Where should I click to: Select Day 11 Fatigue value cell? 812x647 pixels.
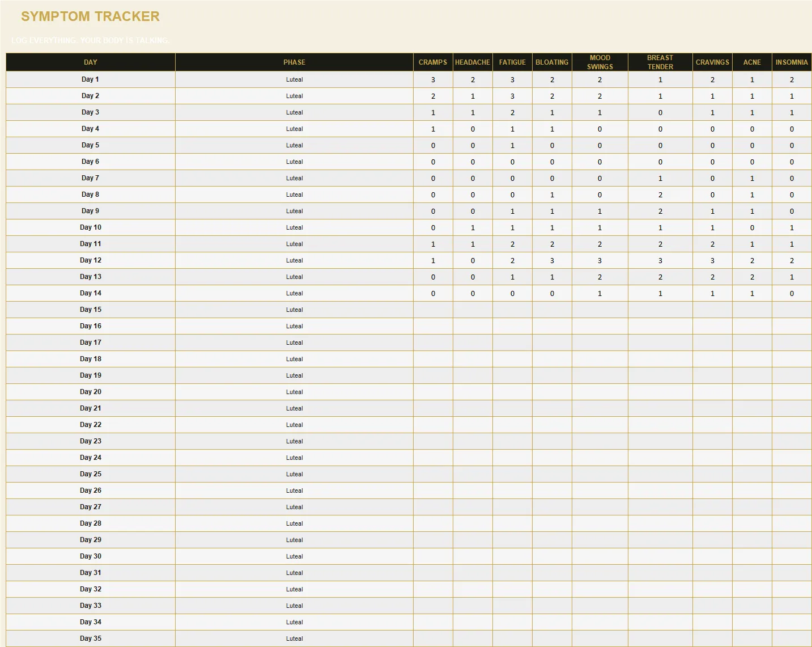[x=512, y=244]
